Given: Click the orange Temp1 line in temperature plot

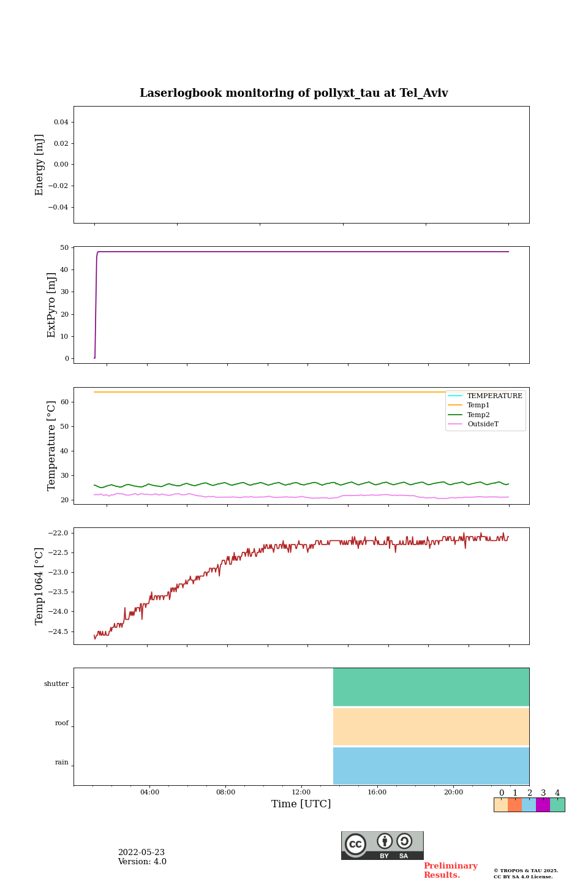Looking at the screenshot, I should pyautogui.click(x=269, y=392).
